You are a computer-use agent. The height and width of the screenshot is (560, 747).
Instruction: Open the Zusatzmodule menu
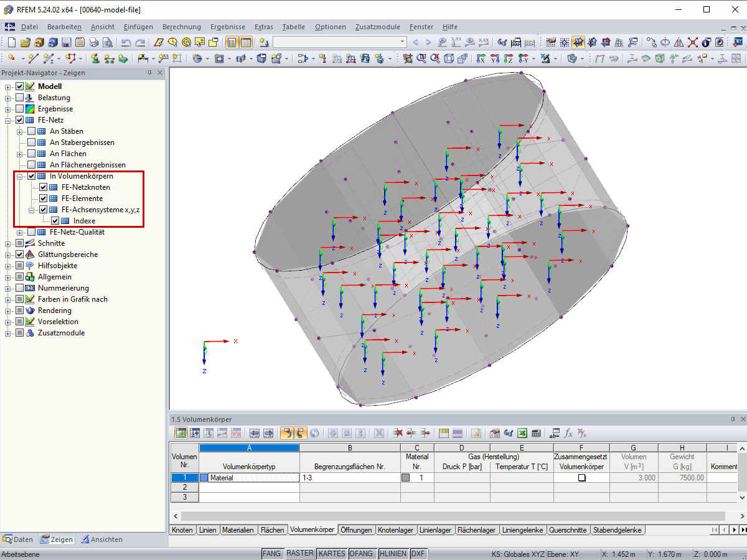[x=378, y=27]
